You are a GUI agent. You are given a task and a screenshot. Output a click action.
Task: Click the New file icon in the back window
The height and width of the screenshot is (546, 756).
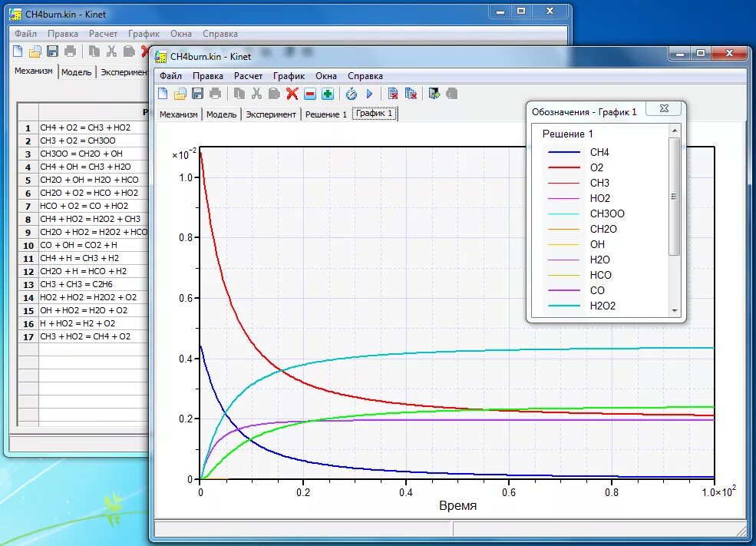18,51
